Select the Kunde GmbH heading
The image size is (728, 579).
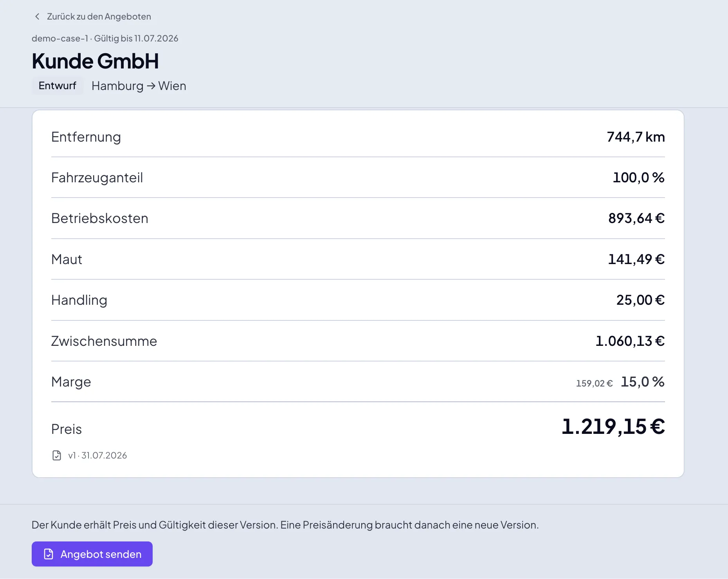click(x=95, y=61)
